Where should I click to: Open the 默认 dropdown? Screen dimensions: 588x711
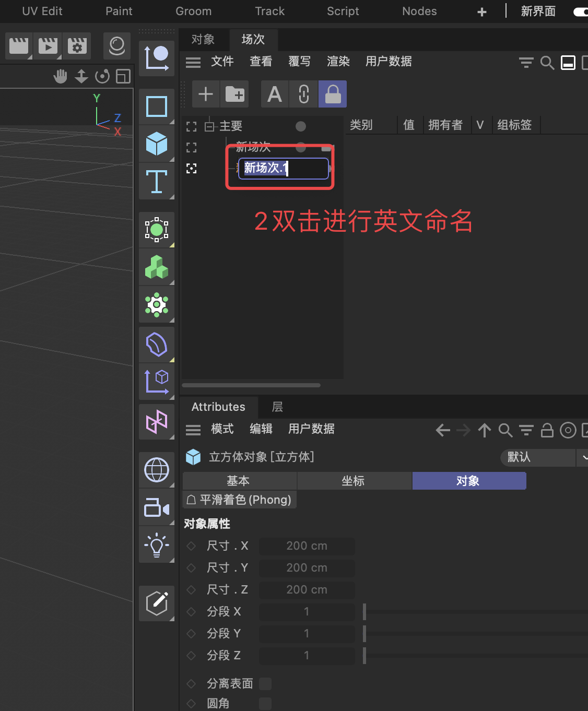[543, 457]
